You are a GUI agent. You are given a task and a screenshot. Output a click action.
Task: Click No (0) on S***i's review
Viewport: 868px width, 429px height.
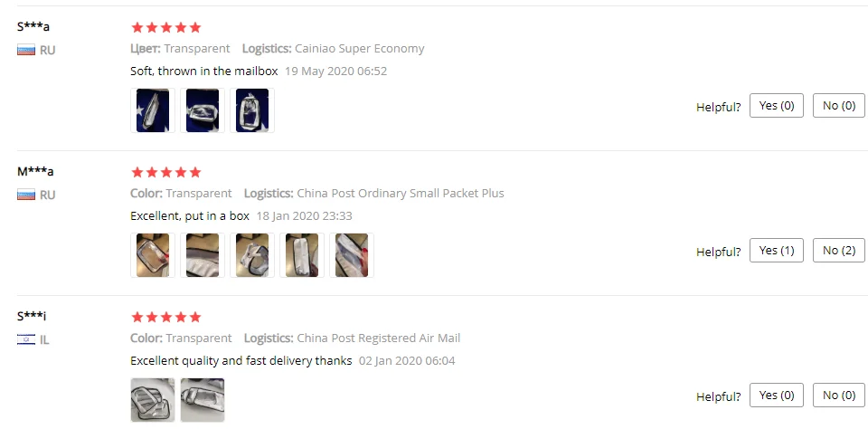coord(839,396)
